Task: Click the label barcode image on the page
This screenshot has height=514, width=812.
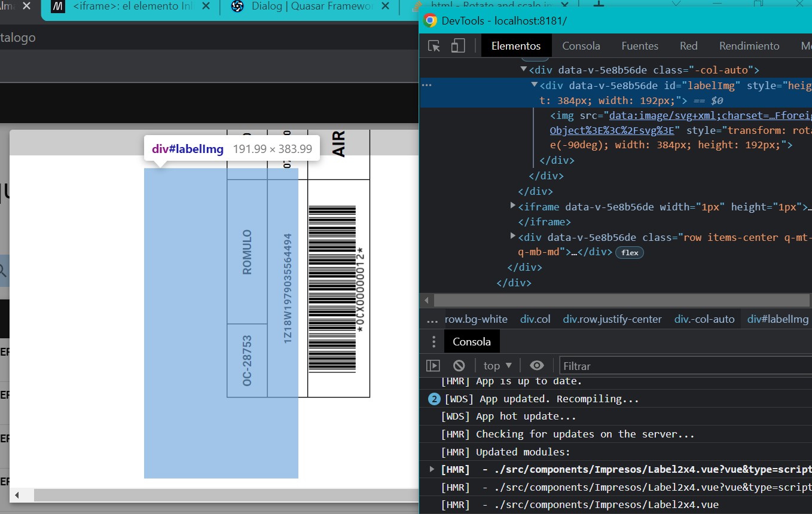Action: pos(332,289)
